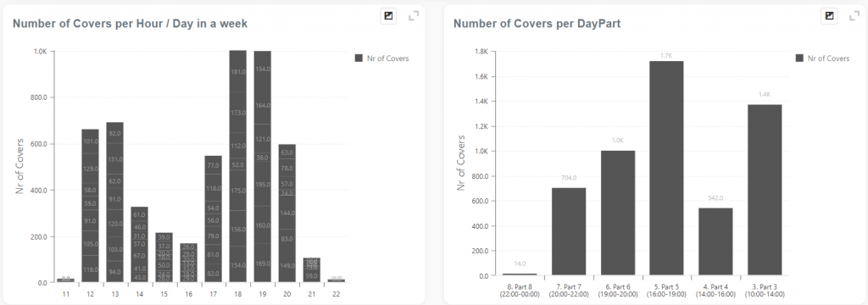Click the 144.0 segment in hour 20 bar

pyautogui.click(x=287, y=213)
